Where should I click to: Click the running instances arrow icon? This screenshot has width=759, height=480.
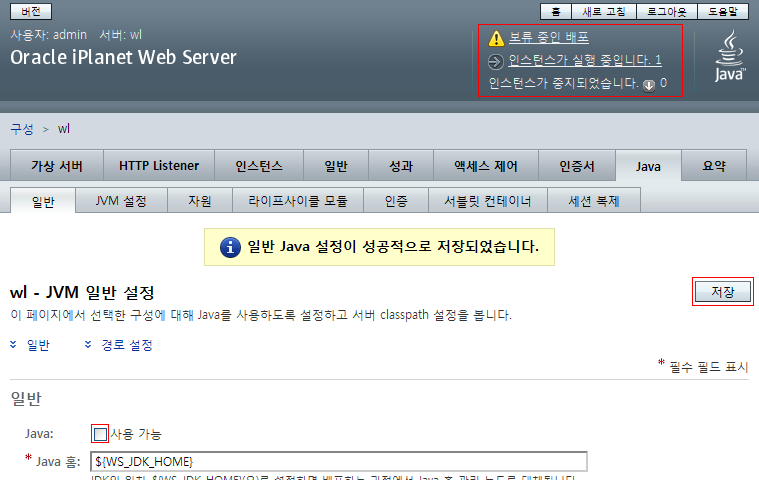click(496, 62)
